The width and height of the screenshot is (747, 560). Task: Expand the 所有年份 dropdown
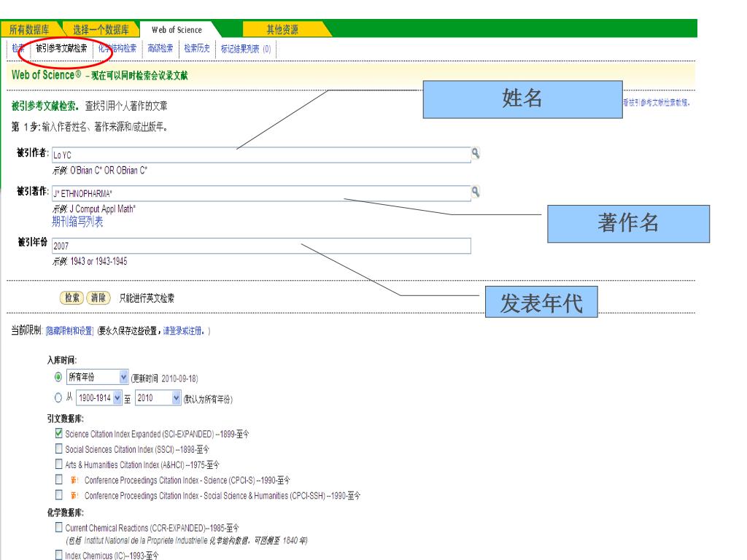pos(97,377)
